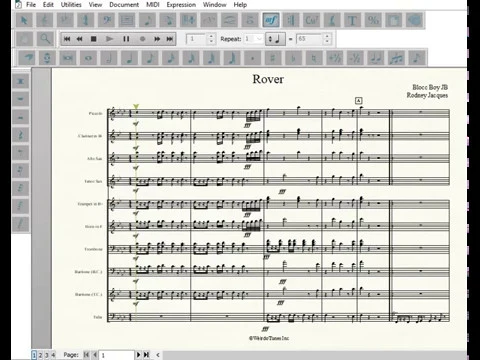The width and height of the screenshot is (480, 360).
Task: Click the raise half step button
Action: 335,58
